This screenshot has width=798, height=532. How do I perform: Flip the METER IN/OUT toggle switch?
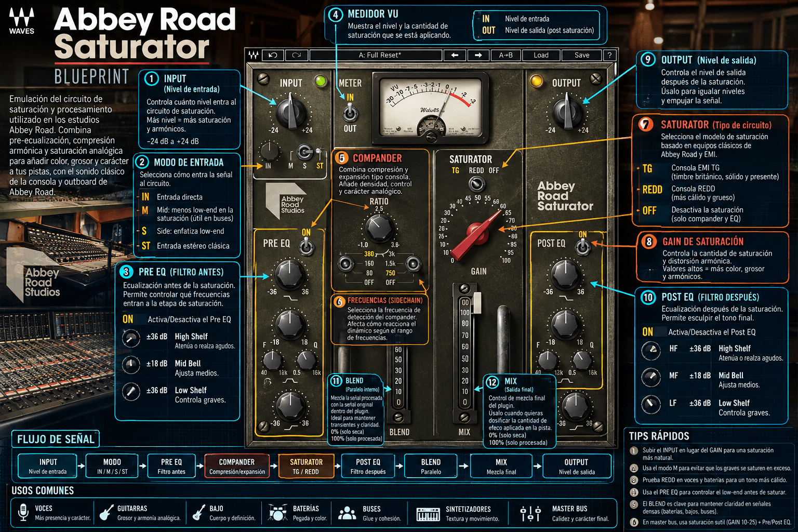coord(350,112)
